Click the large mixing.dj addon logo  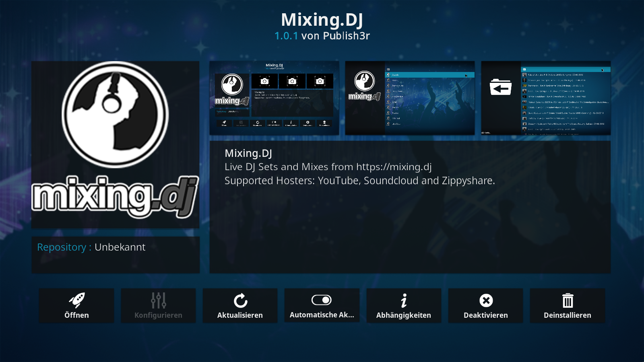115,145
